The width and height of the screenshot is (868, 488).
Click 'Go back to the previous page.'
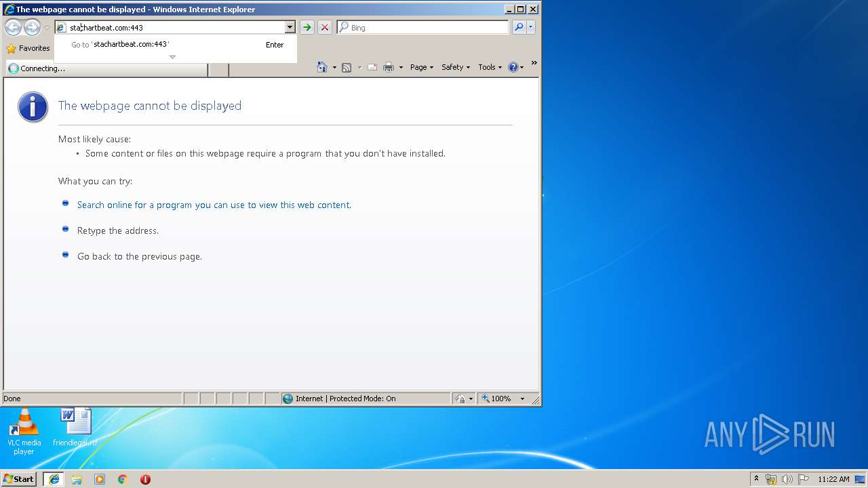(x=140, y=256)
